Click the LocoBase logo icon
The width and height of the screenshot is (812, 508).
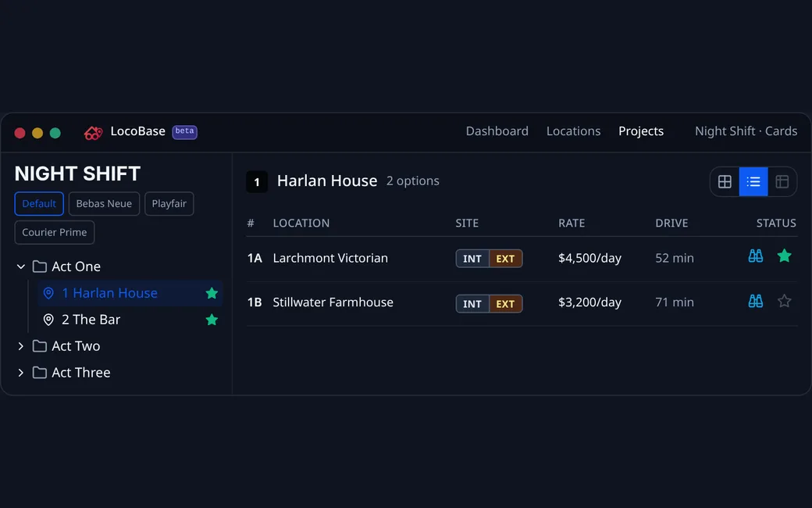pos(93,133)
